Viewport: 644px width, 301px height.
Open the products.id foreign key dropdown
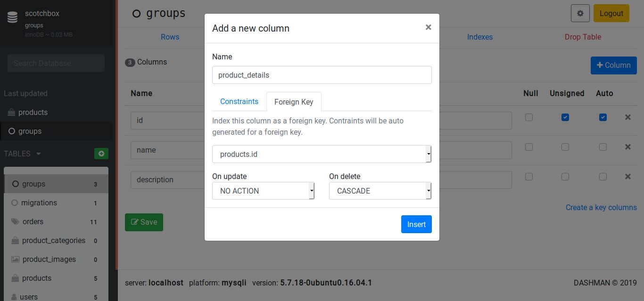pos(322,154)
